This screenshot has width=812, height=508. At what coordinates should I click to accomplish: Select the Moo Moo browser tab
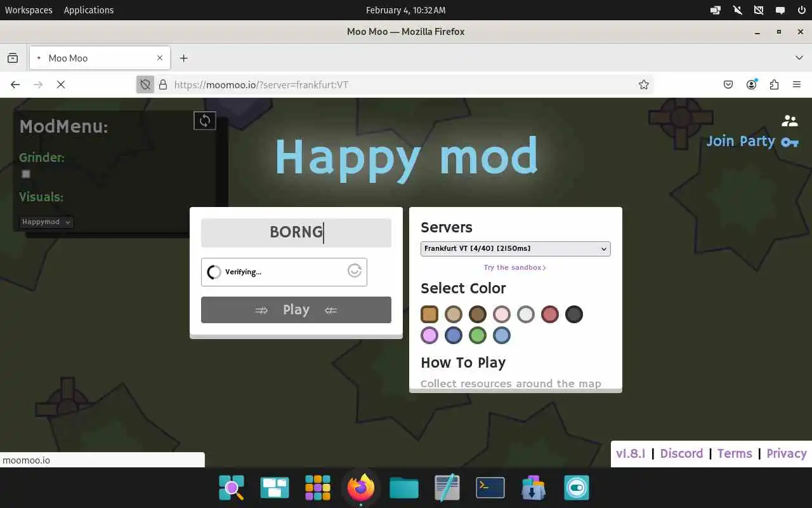[99, 58]
